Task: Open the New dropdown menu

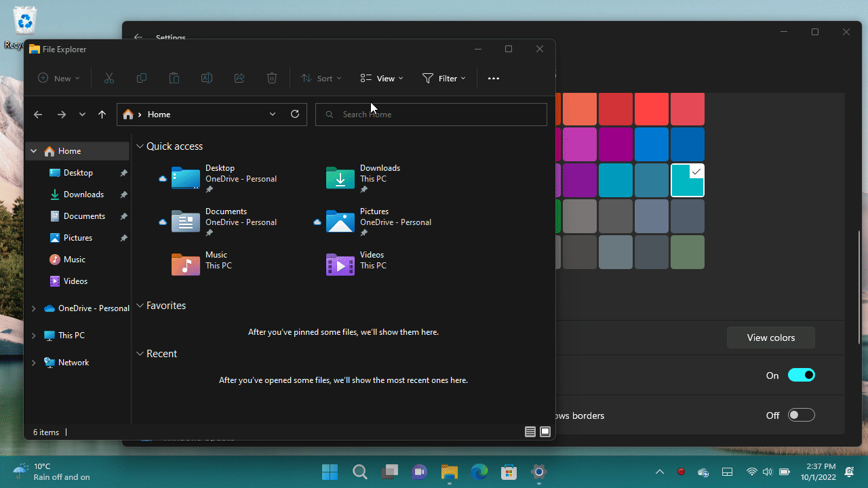Action: [x=58, y=78]
